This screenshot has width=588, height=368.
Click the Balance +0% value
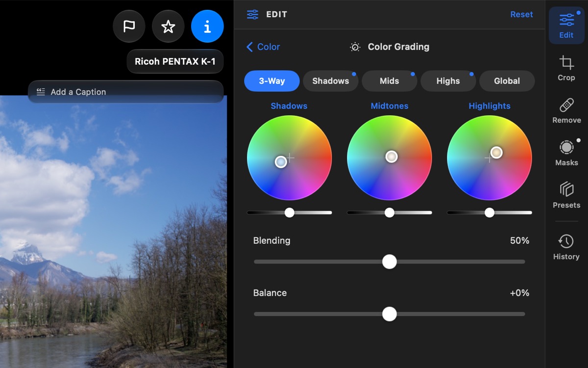tap(519, 293)
